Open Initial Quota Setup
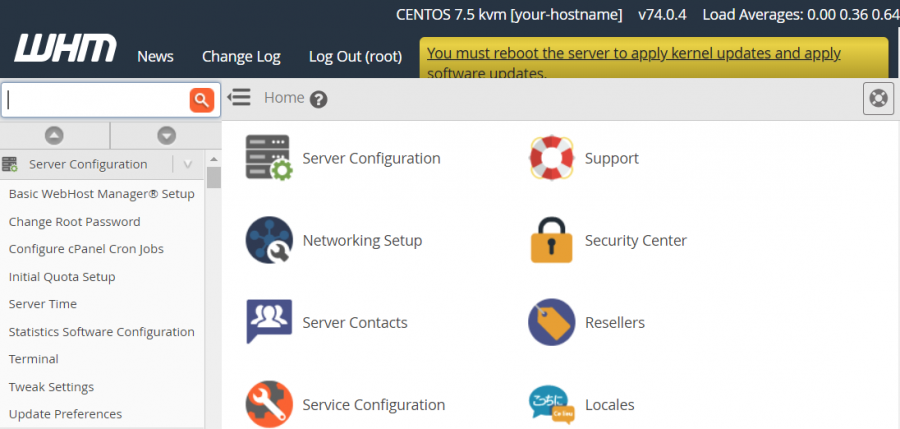This screenshot has width=900, height=429. (x=62, y=277)
